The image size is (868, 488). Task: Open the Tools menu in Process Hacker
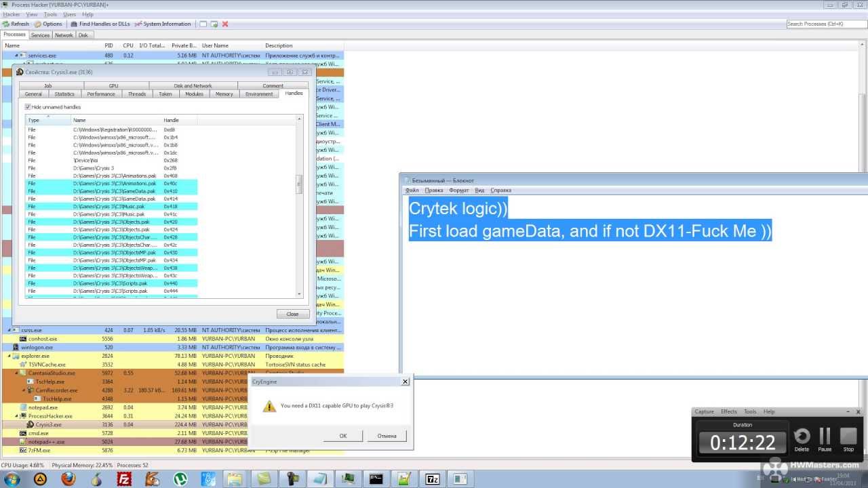(x=50, y=14)
